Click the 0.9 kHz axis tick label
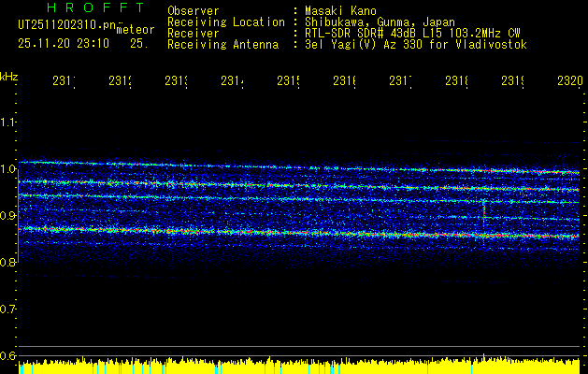This screenshot has width=588, height=374. tap(7, 216)
